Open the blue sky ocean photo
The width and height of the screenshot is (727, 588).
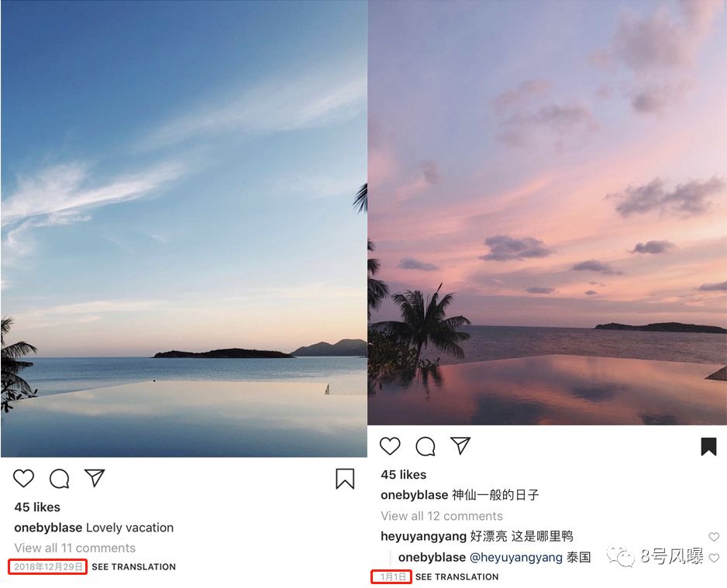pyautogui.click(x=184, y=229)
